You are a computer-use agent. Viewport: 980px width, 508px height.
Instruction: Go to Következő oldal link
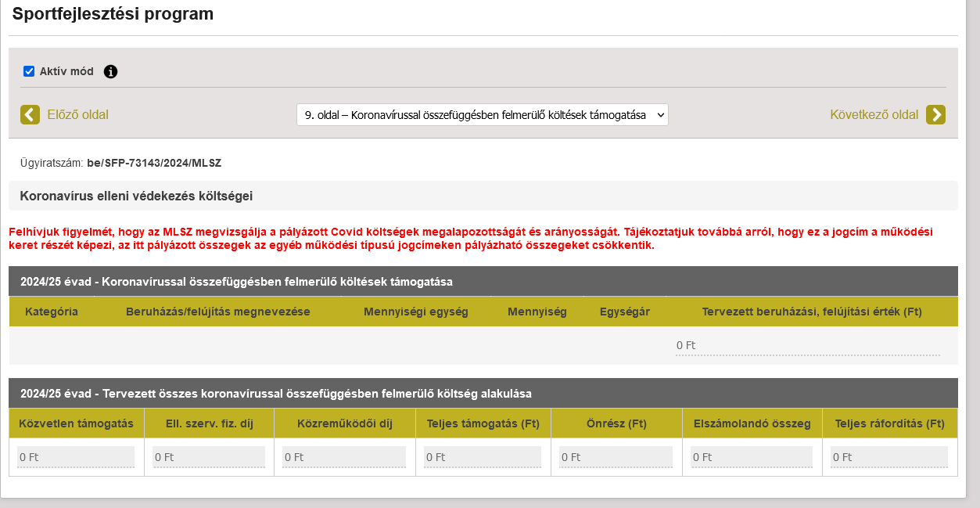click(874, 115)
